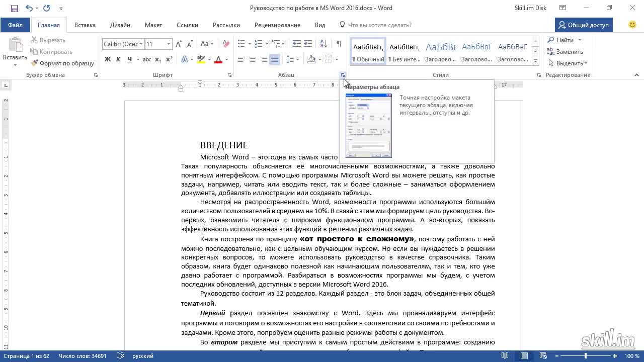This screenshot has width=644, height=362.
Task: Click Формат по образцу button
Action: point(62,63)
